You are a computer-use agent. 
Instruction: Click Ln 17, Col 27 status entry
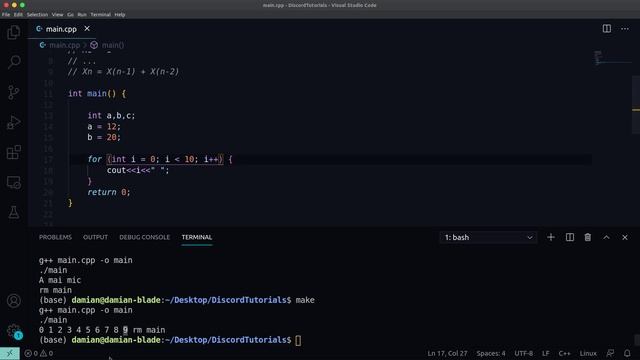(447, 353)
